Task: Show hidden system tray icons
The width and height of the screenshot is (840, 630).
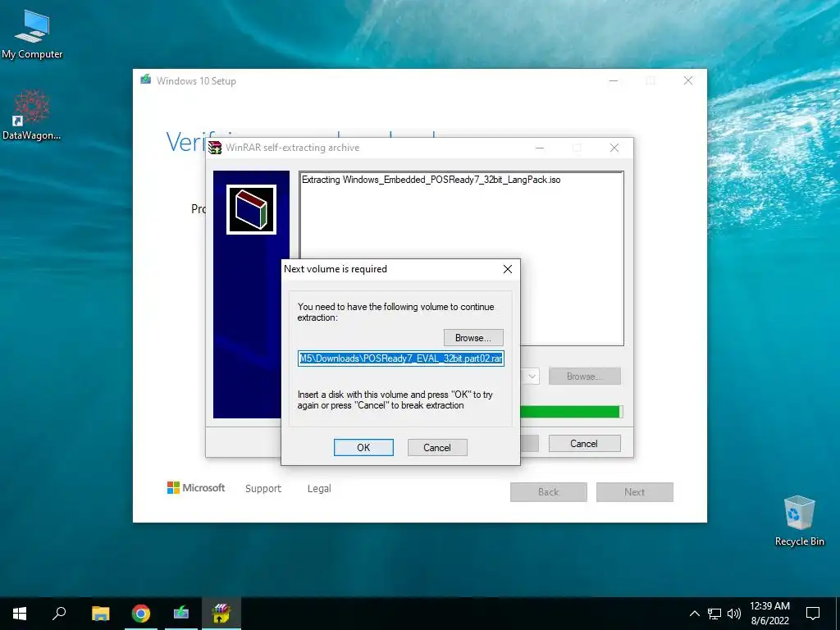Action: tap(694, 614)
